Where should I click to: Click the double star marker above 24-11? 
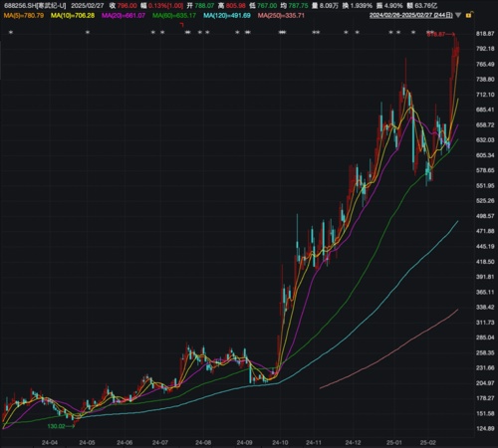click(x=316, y=32)
